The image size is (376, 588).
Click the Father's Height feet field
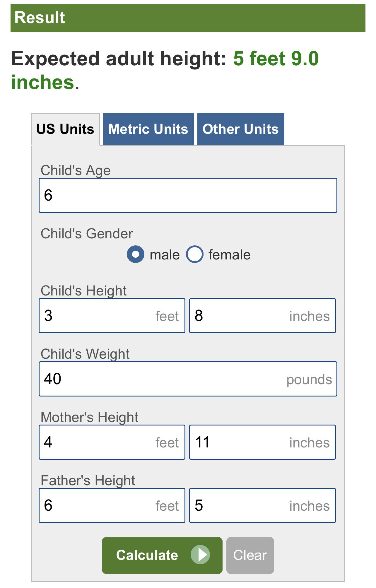(x=112, y=505)
